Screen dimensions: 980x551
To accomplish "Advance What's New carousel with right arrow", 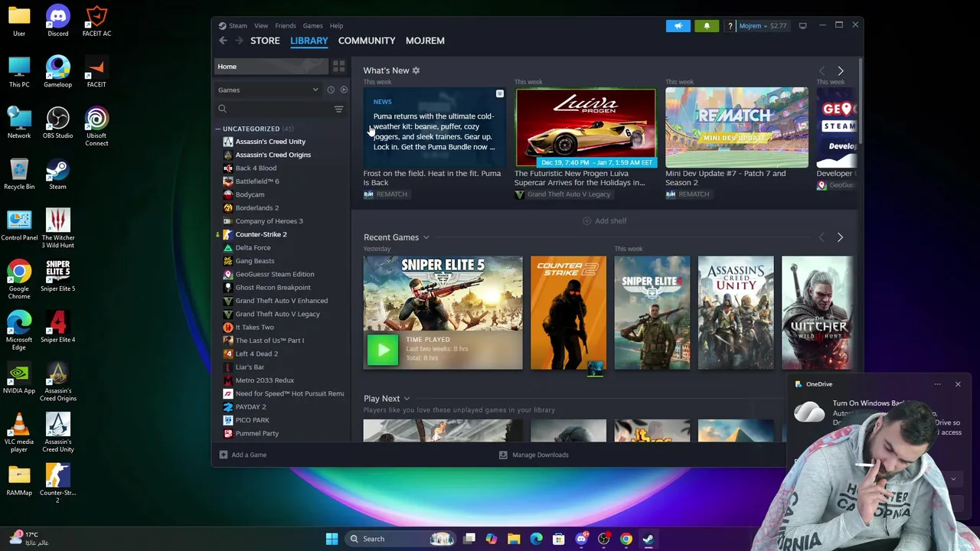I will (x=840, y=70).
